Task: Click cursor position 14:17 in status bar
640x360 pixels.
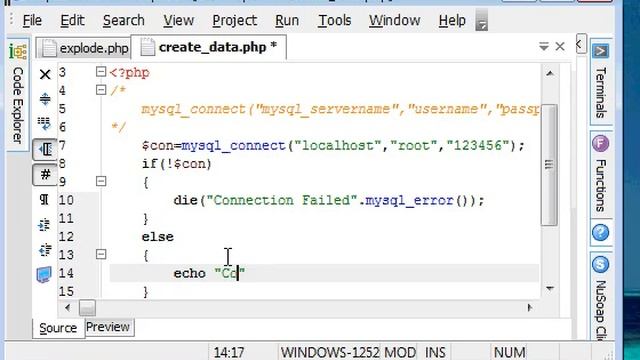Action: coord(229,352)
